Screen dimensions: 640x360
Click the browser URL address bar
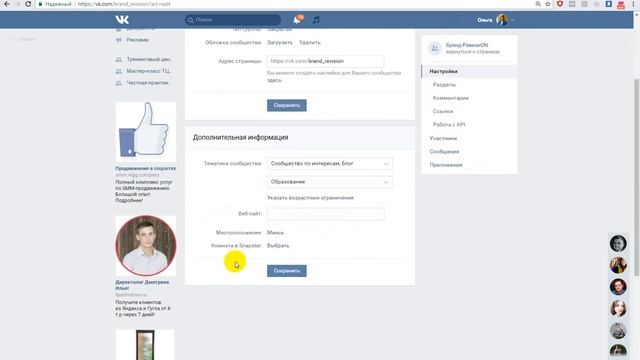pos(286,4)
